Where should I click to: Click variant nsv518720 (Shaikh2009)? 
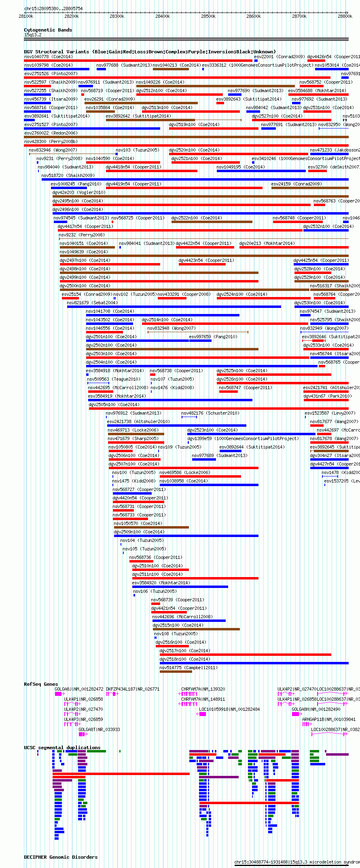coord(195,179)
